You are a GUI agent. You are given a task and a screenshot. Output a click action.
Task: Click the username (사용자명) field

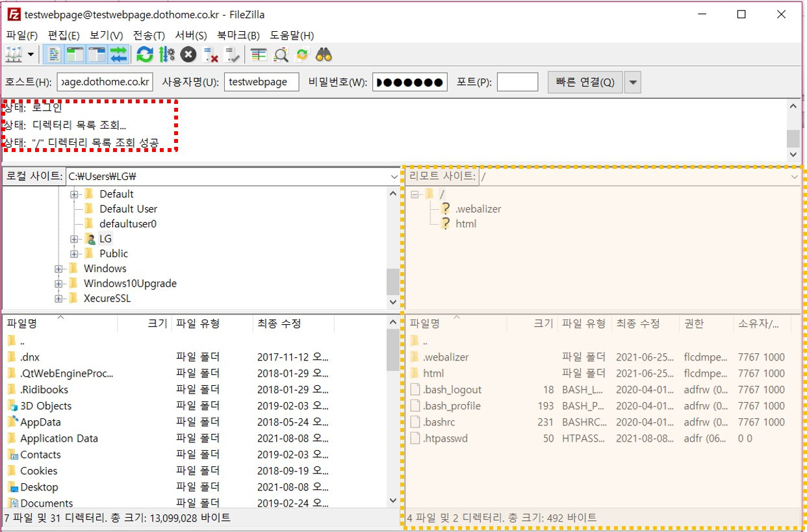point(262,82)
